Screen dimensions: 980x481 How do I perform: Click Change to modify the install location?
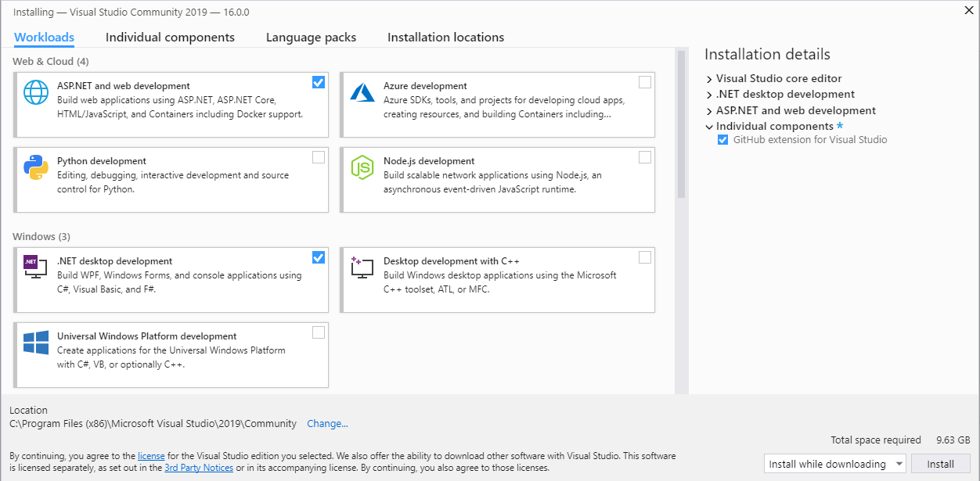point(327,423)
